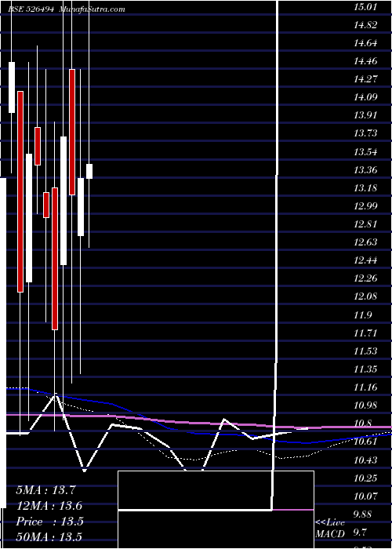
Task: Click the 12.44 price axis value
Action: coord(365,260)
